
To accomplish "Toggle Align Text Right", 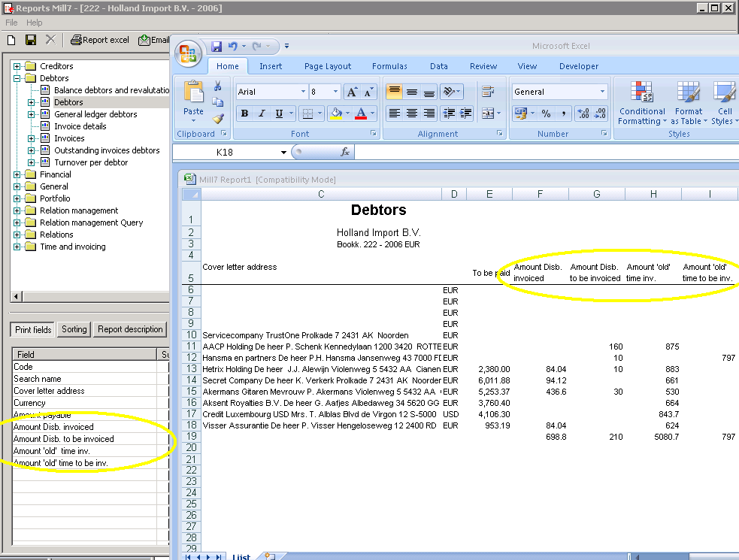I will [429, 114].
